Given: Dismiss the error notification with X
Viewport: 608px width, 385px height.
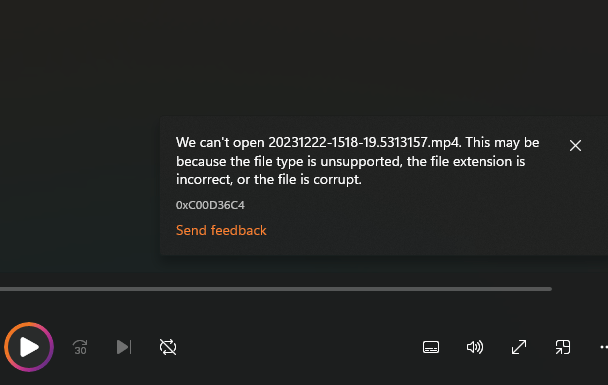Looking at the screenshot, I should click(x=575, y=146).
